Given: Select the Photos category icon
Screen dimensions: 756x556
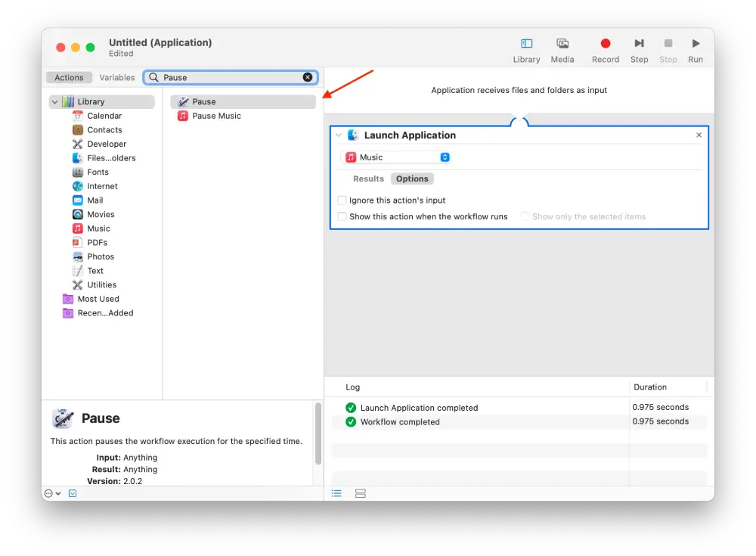Looking at the screenshot, I should point(78,256).
